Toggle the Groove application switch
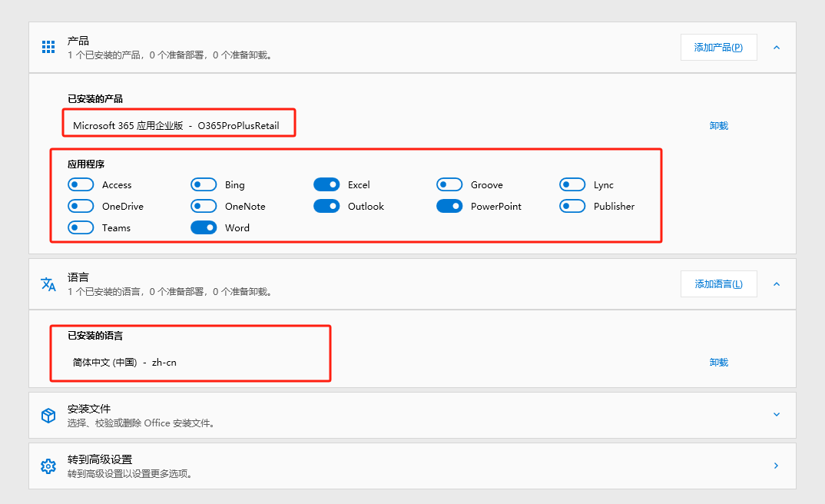Viewport: 825px width, 504px height. [449, 184]
